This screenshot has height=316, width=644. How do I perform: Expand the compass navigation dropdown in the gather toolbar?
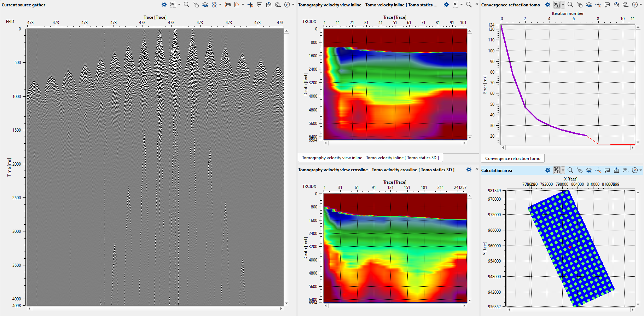click(293, 5)
